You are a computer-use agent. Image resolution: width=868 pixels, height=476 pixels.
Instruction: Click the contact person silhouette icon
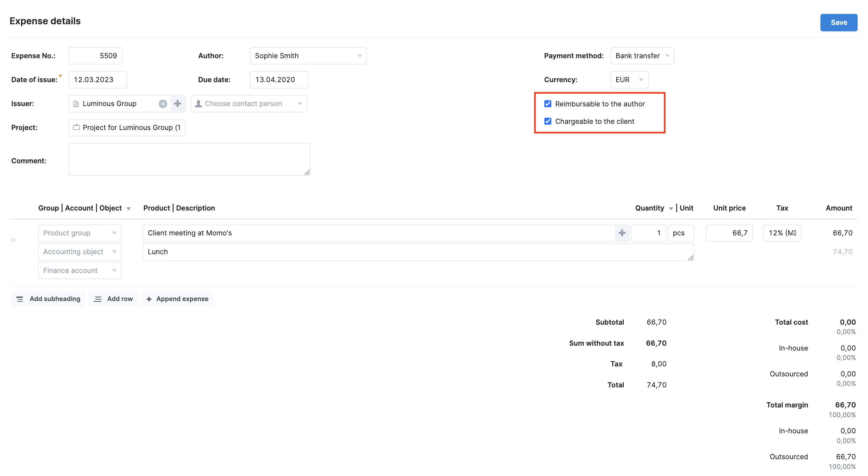(198, 104)
